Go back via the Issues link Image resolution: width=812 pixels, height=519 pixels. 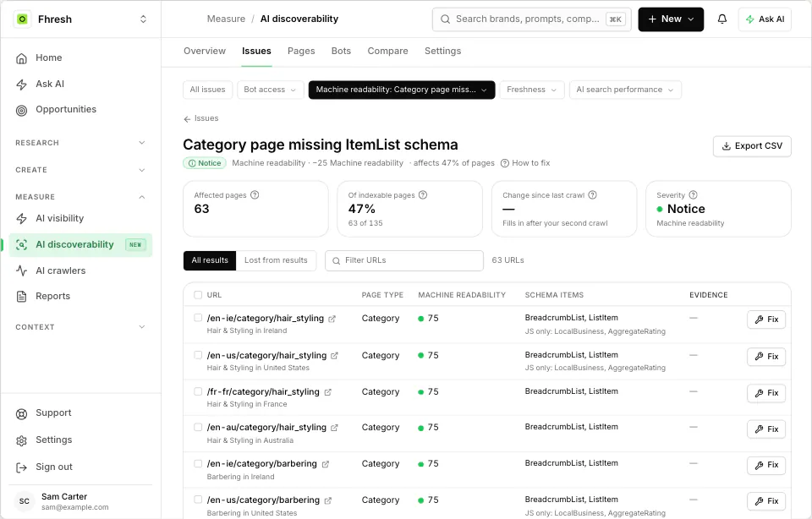click(x=201, y=118)
